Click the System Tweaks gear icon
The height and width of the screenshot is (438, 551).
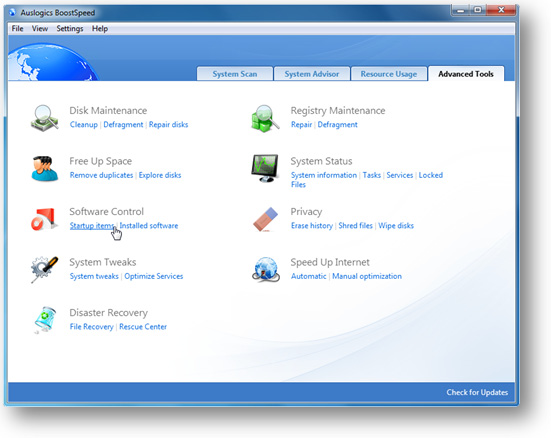point(44,269)
